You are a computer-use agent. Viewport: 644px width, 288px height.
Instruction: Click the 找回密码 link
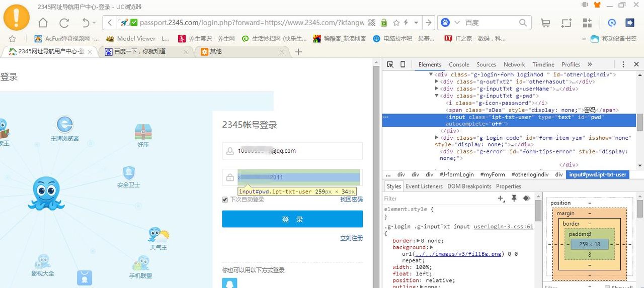(351, 200)
